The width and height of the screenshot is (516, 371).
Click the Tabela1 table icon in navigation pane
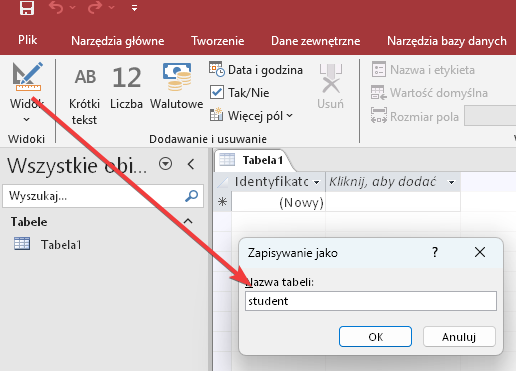pyautogui.click(x=22, y=244)
